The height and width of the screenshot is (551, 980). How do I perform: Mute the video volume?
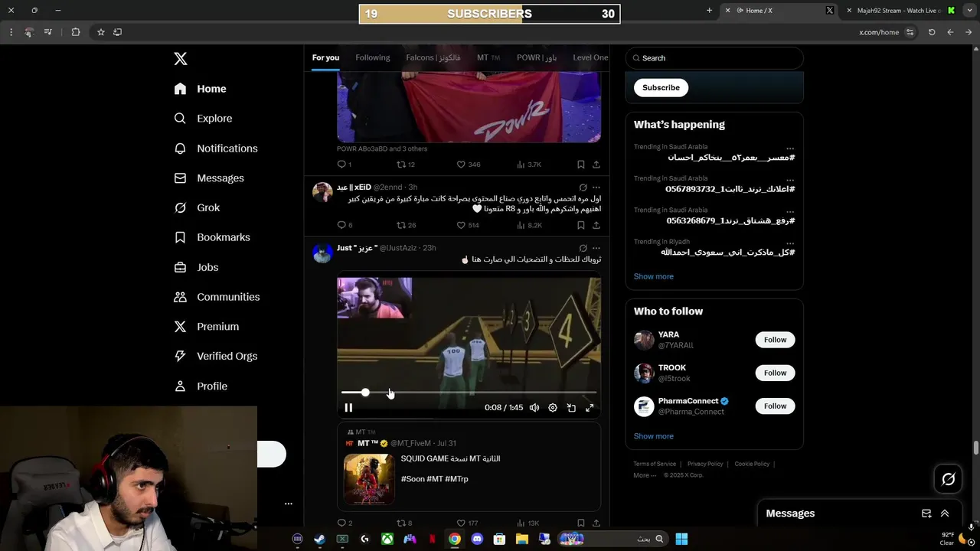click(x=534, y=408)
